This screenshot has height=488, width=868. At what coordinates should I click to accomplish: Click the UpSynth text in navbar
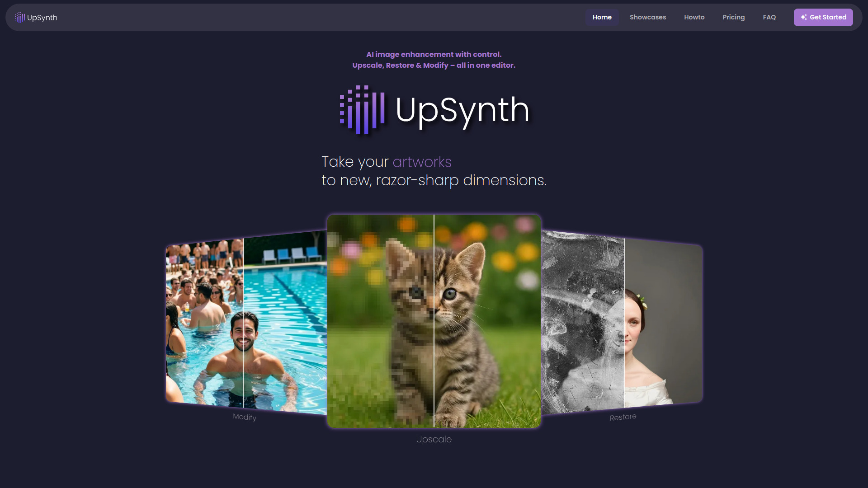point(42,18)
